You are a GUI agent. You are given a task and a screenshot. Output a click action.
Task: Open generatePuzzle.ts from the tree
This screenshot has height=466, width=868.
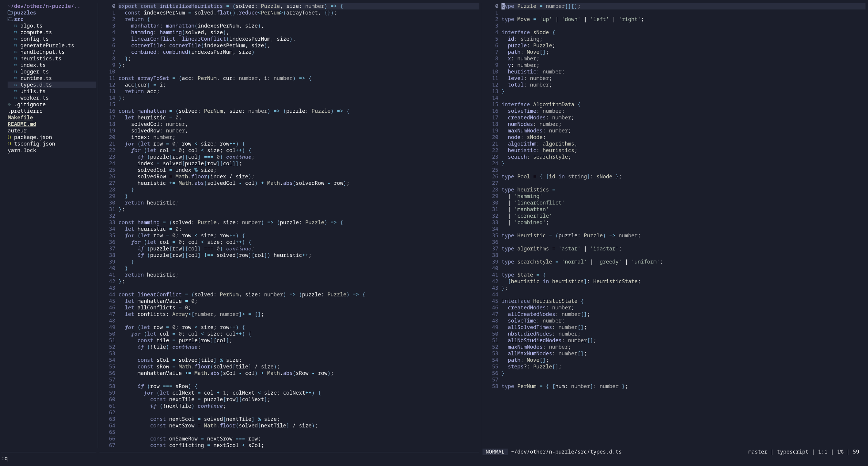[x=47, y=46]
